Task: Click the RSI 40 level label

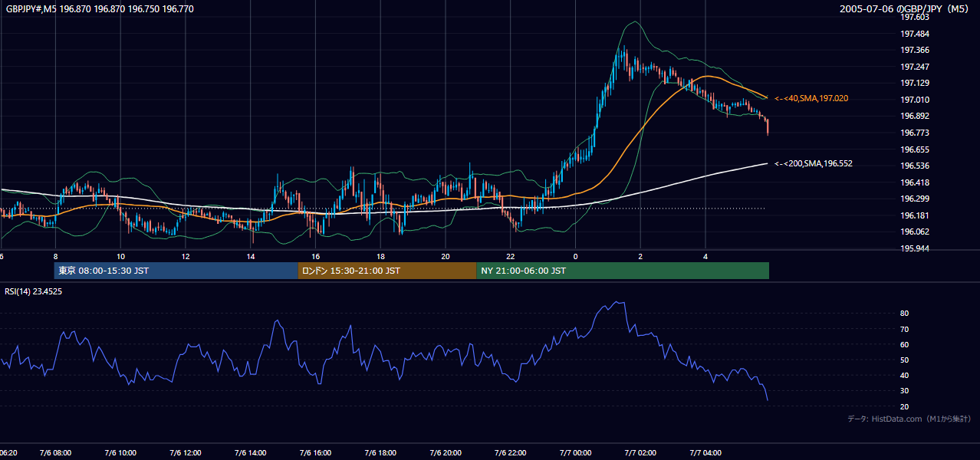Action: pyautogui.click(x=905, y=375)
